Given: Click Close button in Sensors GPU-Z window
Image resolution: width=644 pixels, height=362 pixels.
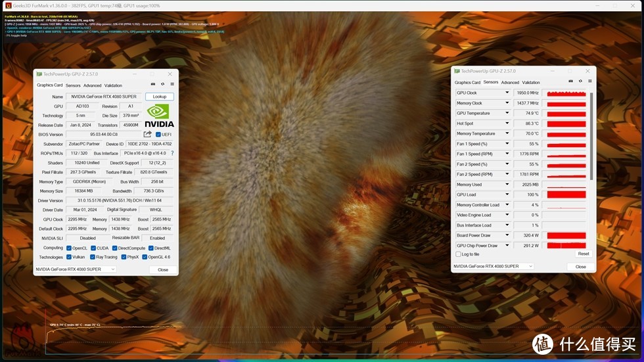Looking at the screenshot, I should tap(580, 267).
